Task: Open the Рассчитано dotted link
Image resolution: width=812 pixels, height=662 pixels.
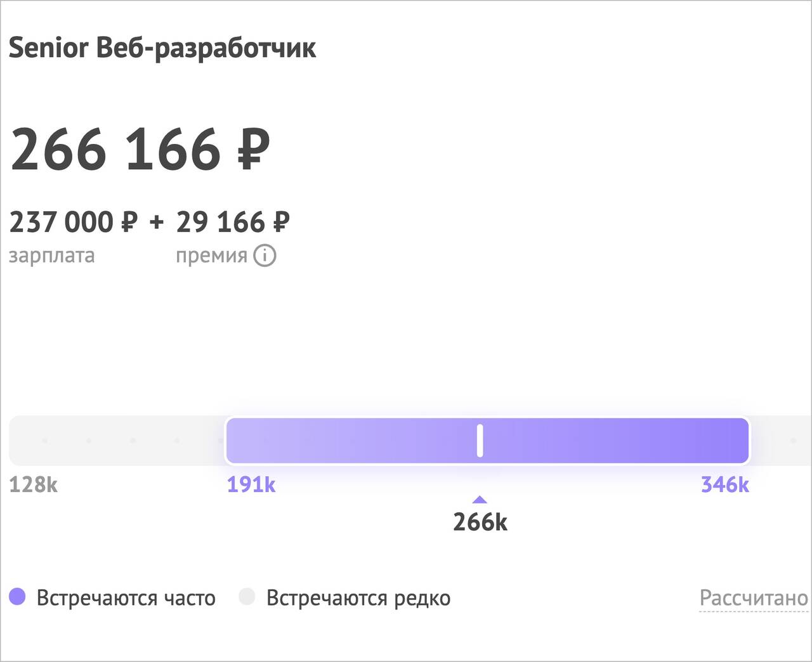Action: [x=754, y=598]
